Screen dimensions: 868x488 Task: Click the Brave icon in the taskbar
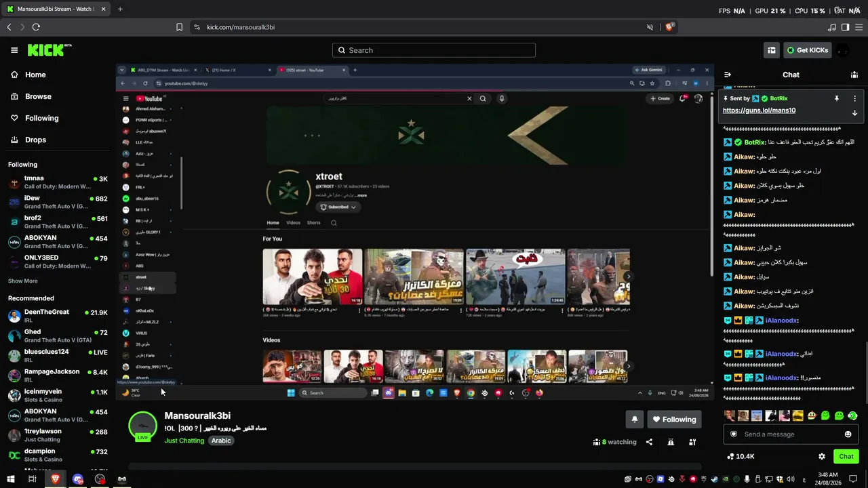tap(56, 479)
